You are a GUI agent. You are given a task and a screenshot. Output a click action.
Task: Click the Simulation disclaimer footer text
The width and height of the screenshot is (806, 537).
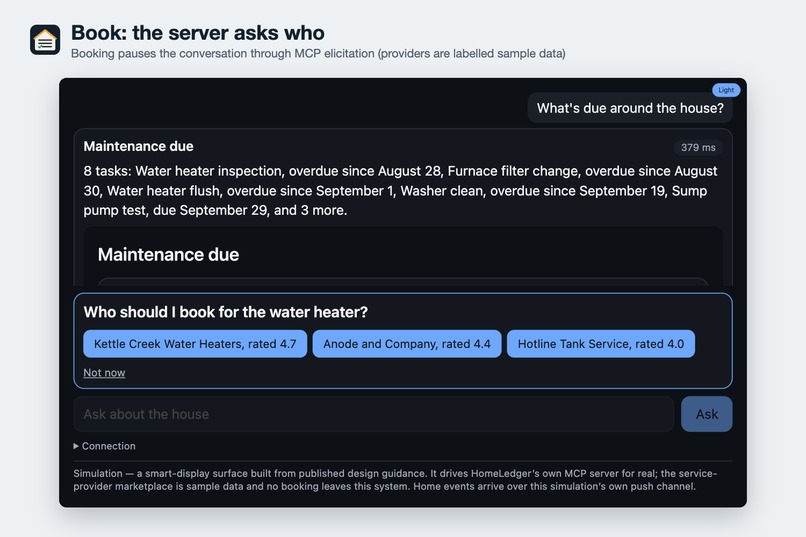pyautogui.click(x=395, y=479)
